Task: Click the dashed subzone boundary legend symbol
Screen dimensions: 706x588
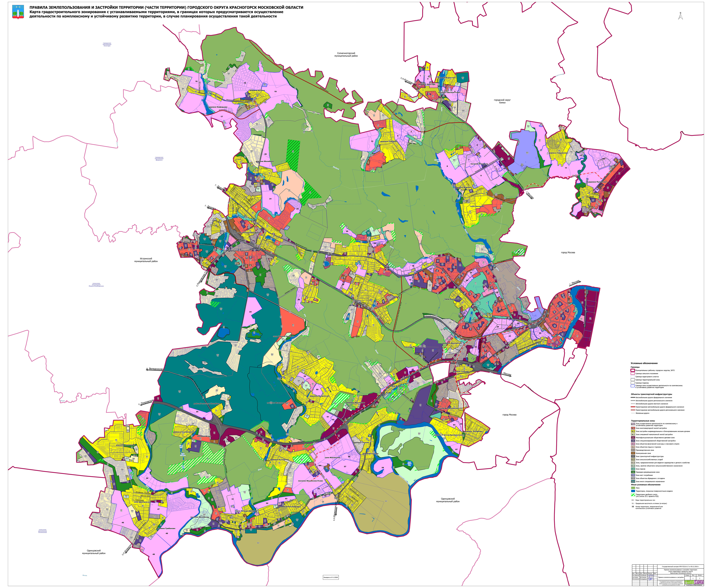Action: [x=633, y=383]
